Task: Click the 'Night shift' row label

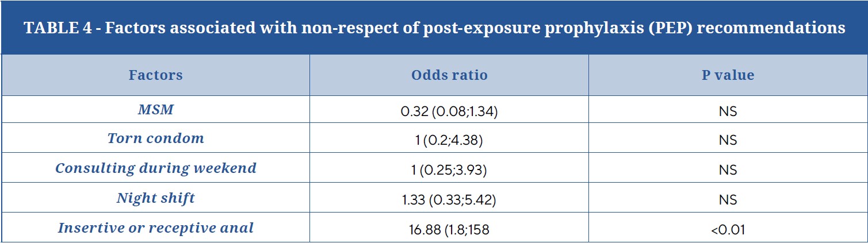Action: coord(156,199)
